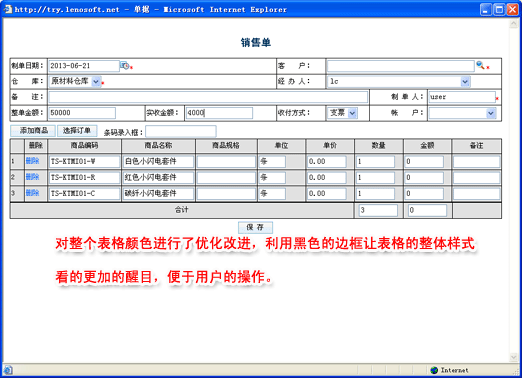This screenshot has width=522, height=378.
Task: Click the status bar page icon
Action: [x=8, y=370]
